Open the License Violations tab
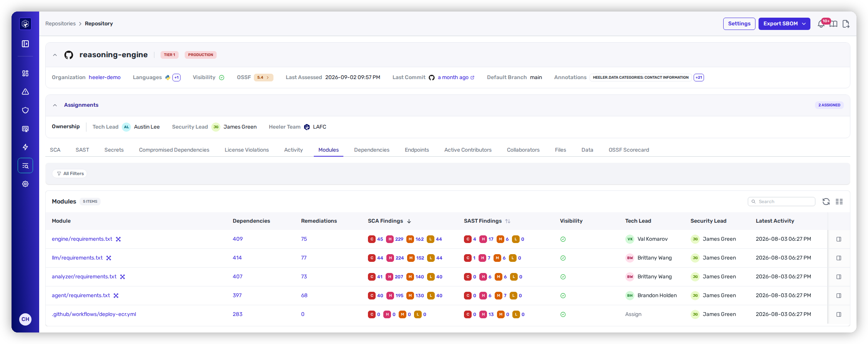The image size is (868, 344). coord(247,150)
